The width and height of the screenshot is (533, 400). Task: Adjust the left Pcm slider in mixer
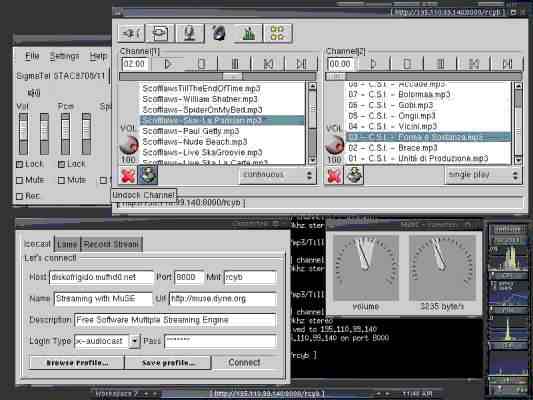tap(65, 134)
